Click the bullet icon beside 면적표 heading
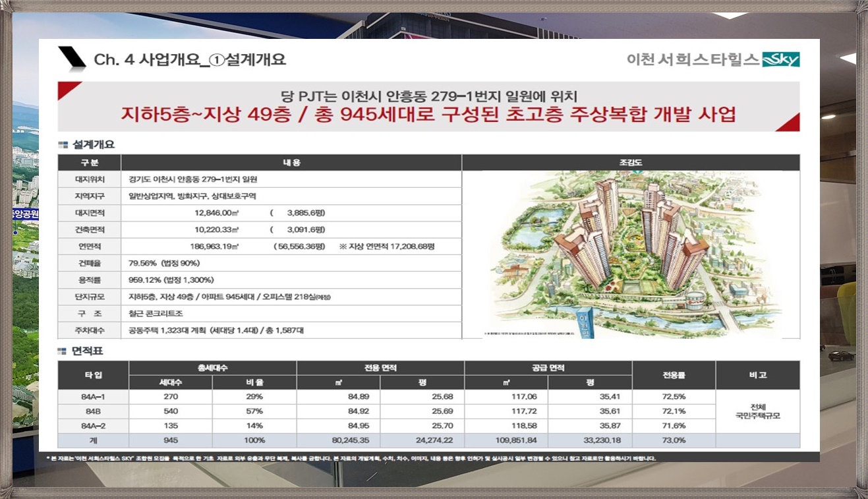 point(63,351)
